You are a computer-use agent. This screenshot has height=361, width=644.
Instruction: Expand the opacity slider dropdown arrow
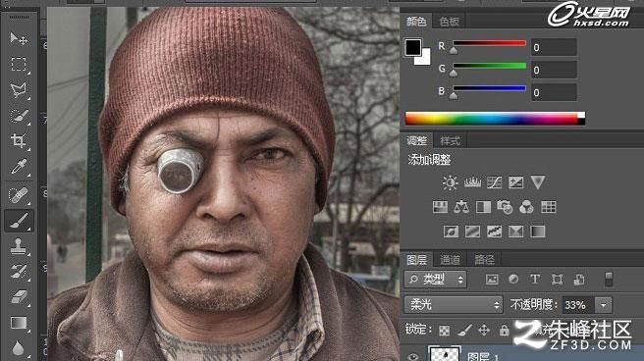pyautogui.click(x=604, y=305)
